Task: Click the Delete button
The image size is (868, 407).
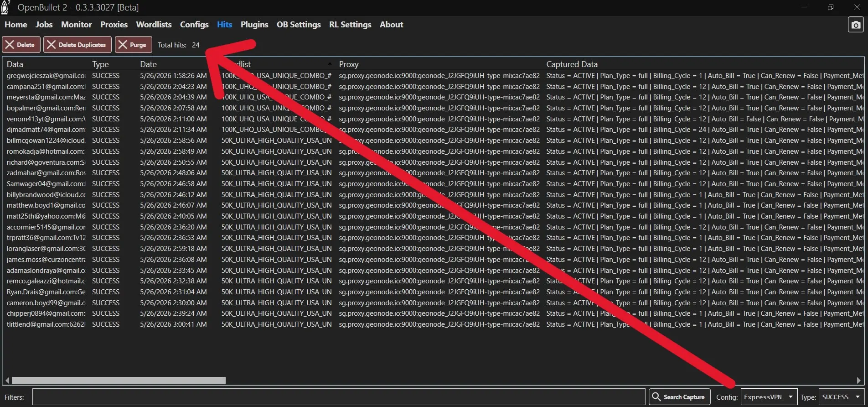Action: [21, 45]
